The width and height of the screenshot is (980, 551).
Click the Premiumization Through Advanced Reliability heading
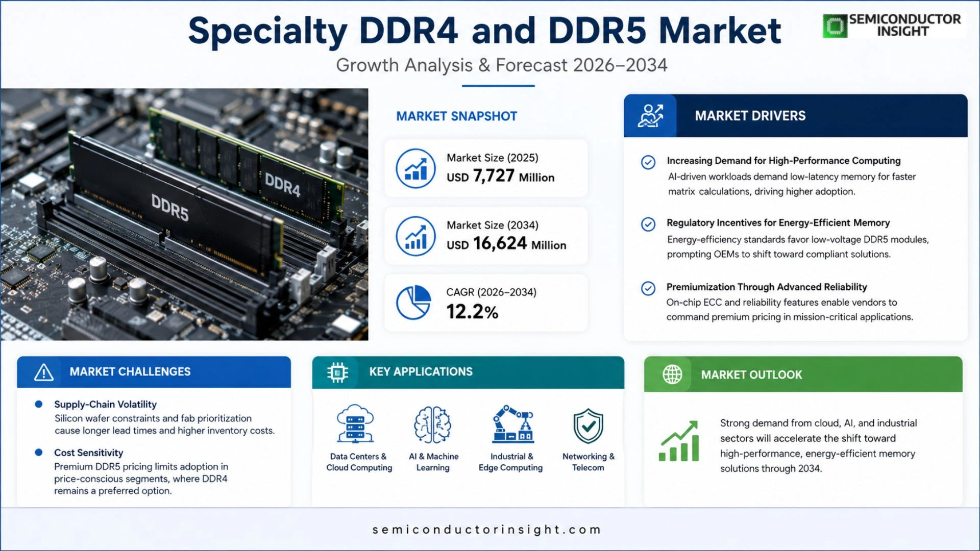pyautogui.click(x=767, y=287)
